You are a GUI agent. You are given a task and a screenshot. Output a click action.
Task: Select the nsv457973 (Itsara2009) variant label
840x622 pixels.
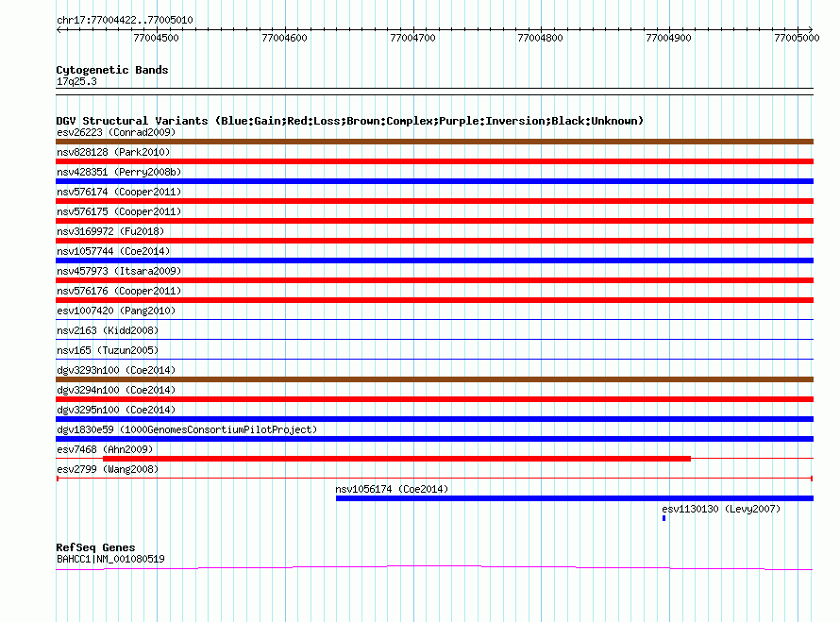click(x=119, y=271)
